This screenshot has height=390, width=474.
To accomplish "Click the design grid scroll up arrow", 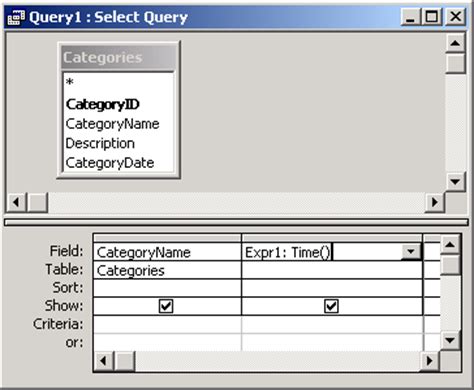I will click(450, 245).
